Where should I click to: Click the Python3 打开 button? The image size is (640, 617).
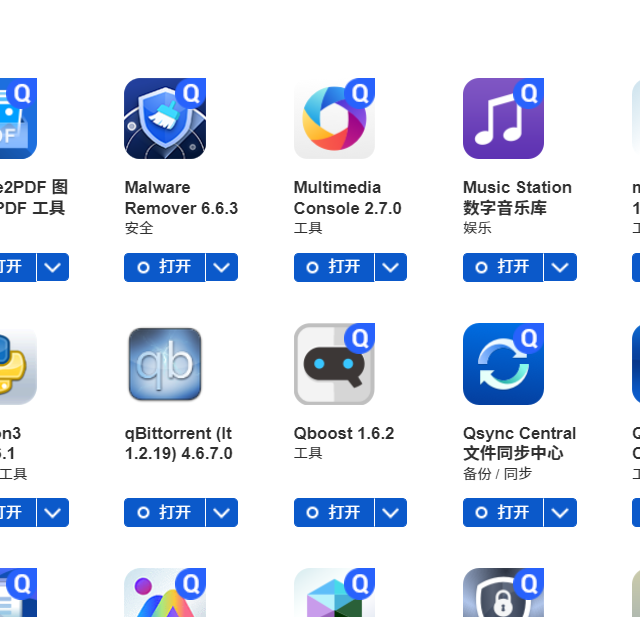click(x=18, y=513)
